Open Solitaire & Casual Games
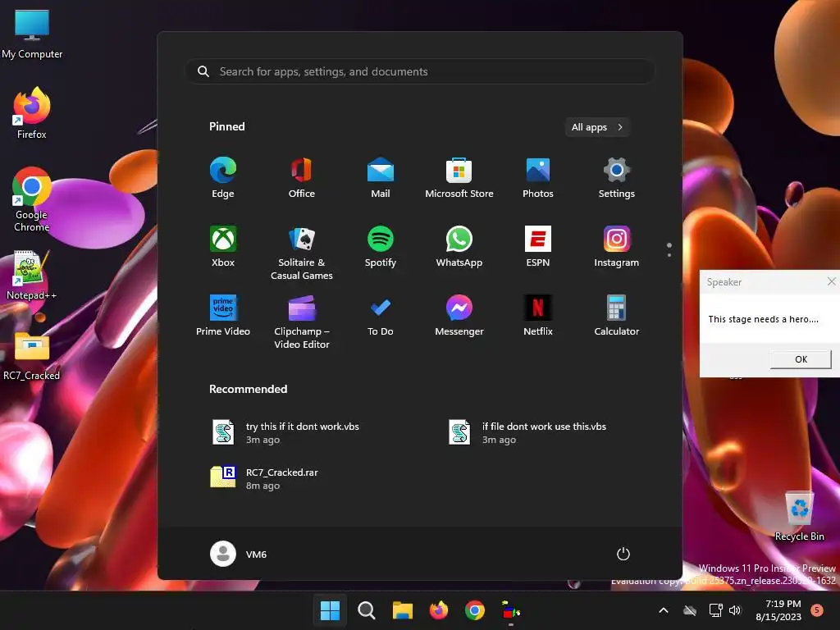The width and height of the screenshot is (840, 630). coord(302,253)
